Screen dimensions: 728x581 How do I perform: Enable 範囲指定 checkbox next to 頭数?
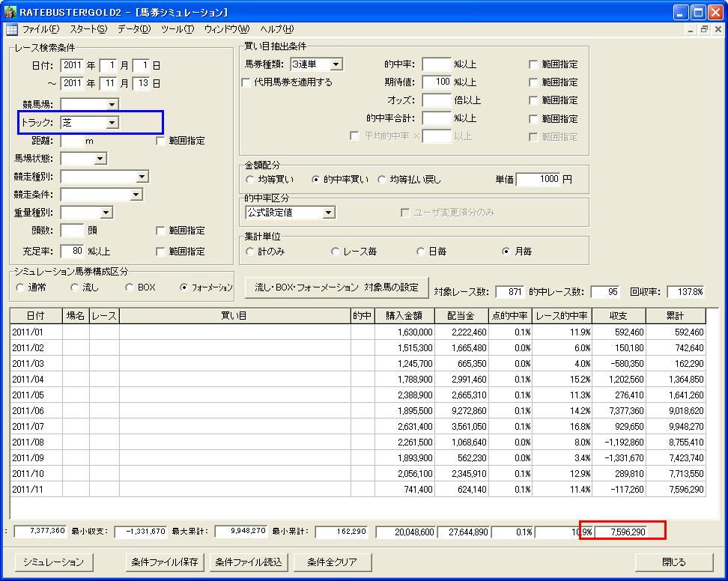pos(160,231)
